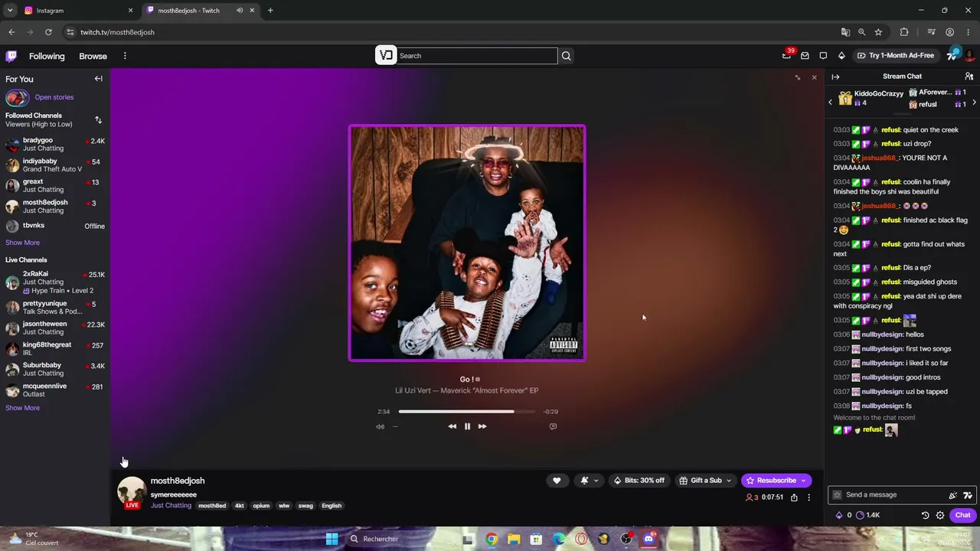The width and height of the screenshot is (980, 551).
Task: Send message with Chat button
Action: (x=962, y=515)
